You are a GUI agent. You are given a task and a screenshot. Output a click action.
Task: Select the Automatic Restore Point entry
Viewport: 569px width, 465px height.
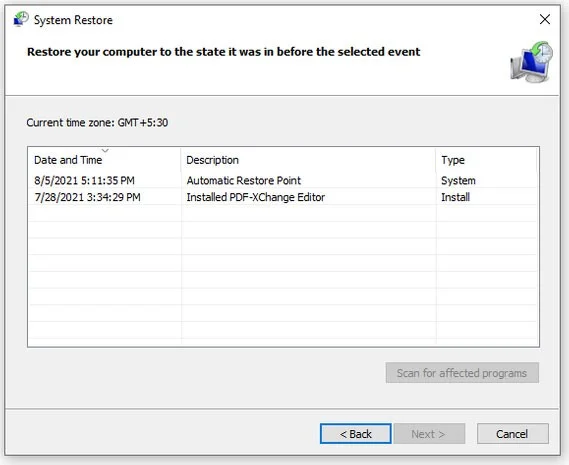pyautogui.click(x=244, y=180)
